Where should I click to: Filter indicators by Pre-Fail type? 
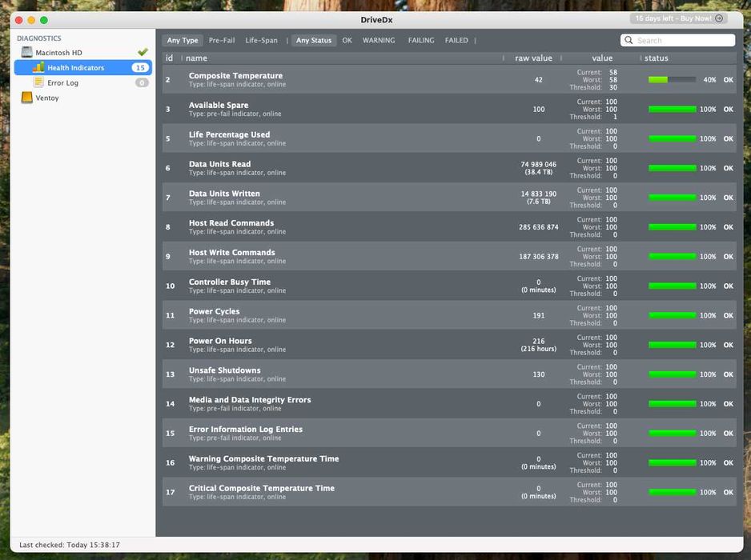coord(222,40)
